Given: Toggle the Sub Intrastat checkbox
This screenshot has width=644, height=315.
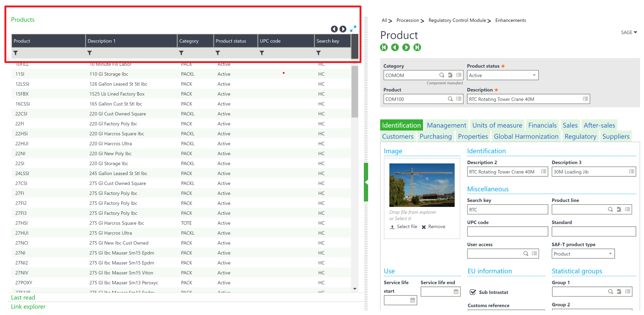Looking at the screenshot, I should 472,292.
